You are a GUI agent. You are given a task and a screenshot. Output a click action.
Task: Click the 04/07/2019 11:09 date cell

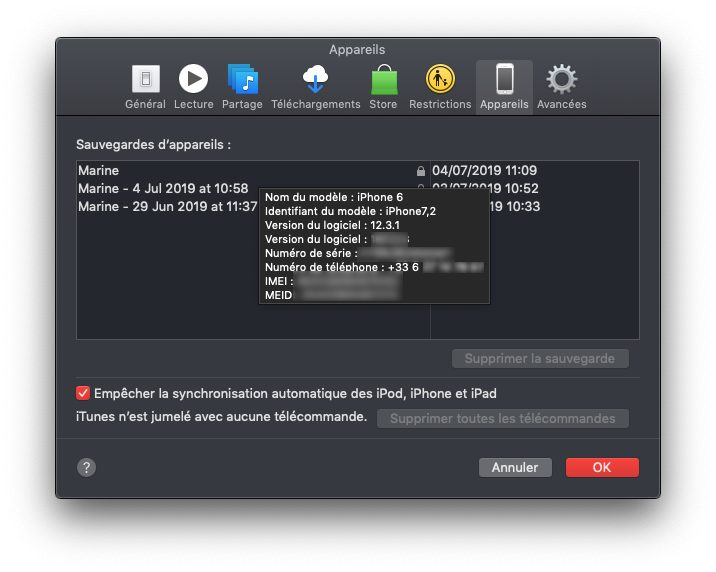point(484,170)
